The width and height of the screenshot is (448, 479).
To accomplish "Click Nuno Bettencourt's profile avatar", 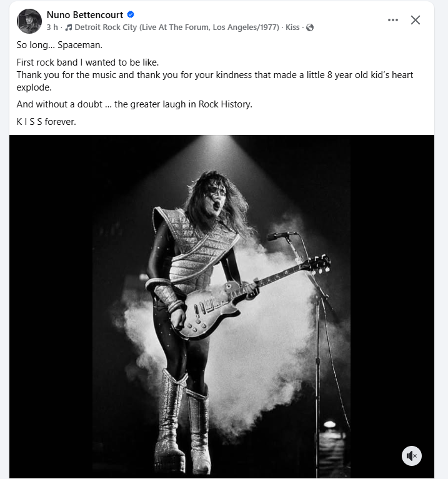I will pos(29,21).
